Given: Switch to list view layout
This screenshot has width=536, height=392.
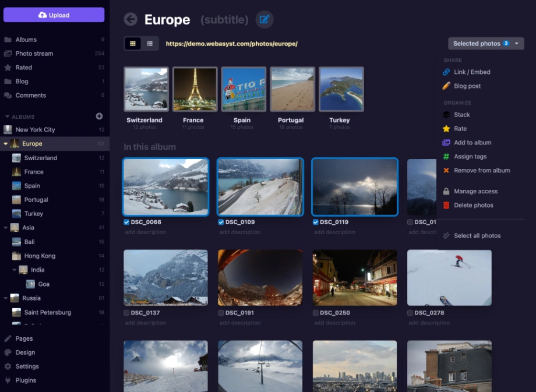Looking at the screenshot, I should (150, 44).
